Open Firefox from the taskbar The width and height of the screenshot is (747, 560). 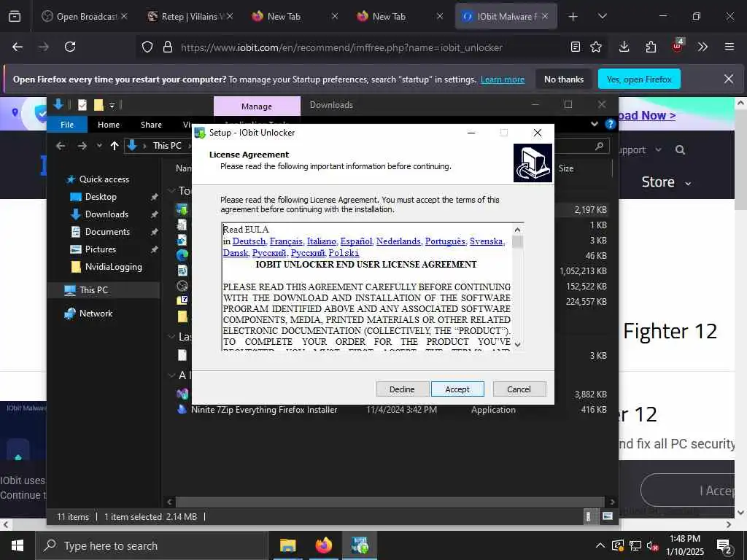tap(324, 545)
